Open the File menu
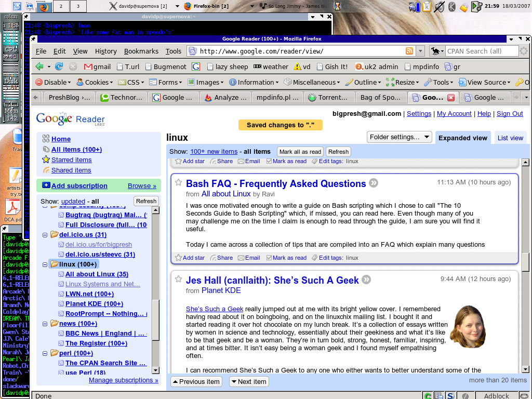 pyautogui.click(x=41, y=51)
